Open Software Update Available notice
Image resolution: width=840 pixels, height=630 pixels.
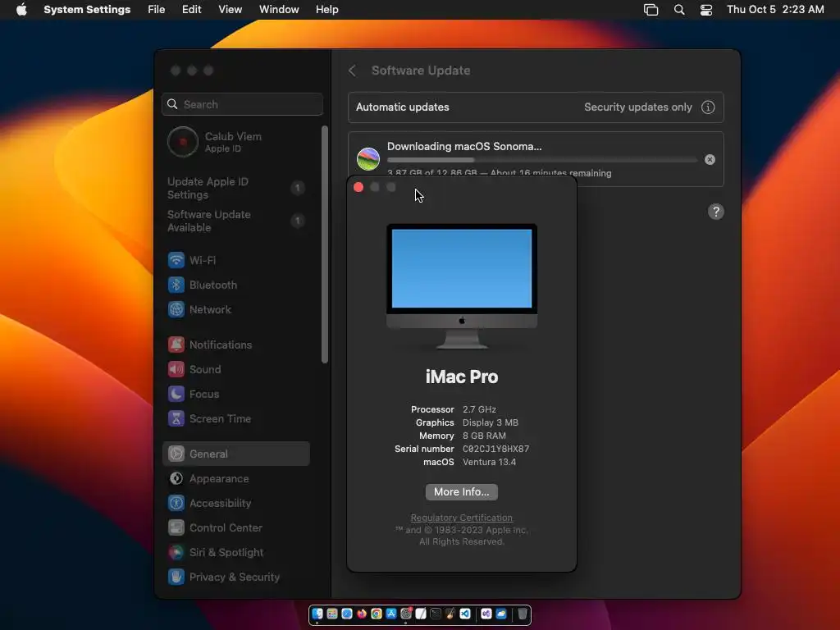tap(235, 221)
